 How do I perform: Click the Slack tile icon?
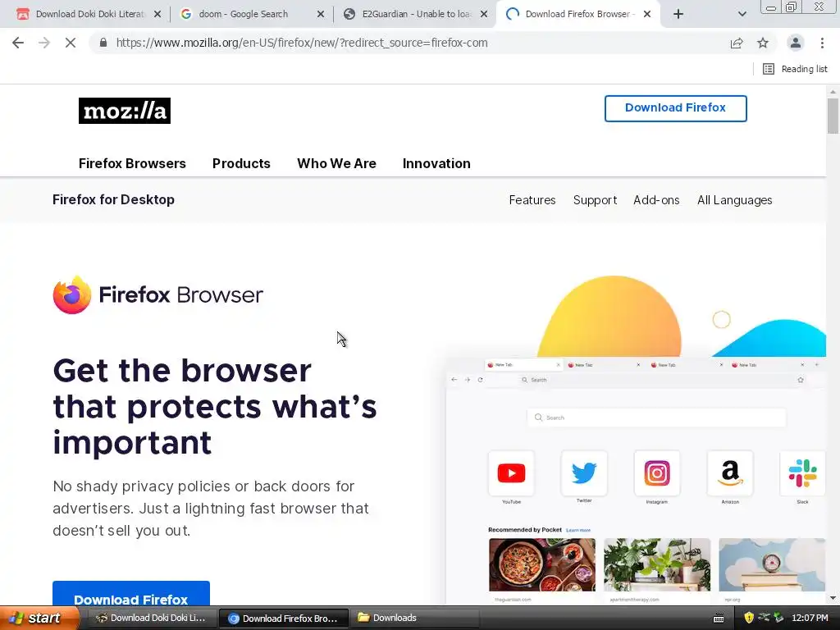click(802, 473)
